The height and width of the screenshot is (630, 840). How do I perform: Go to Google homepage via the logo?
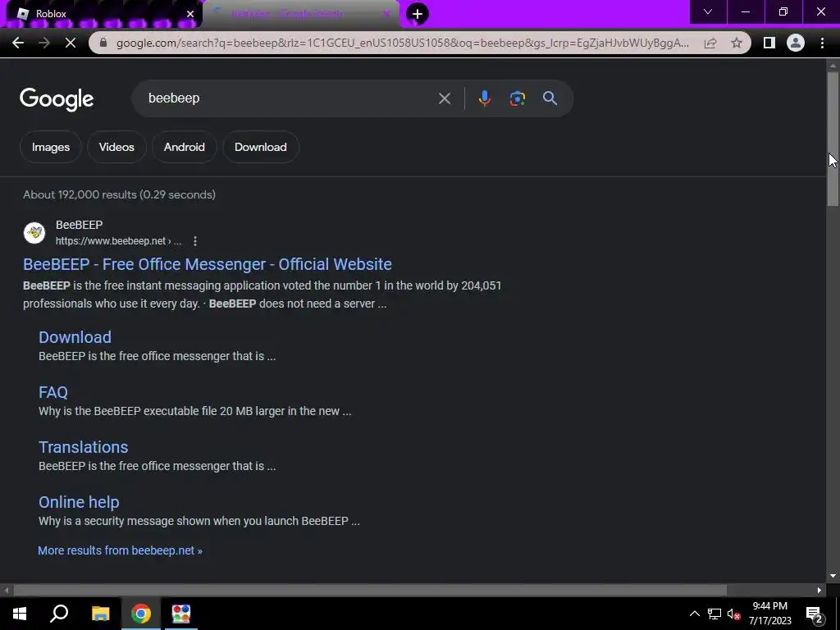[x=57, y=99]
